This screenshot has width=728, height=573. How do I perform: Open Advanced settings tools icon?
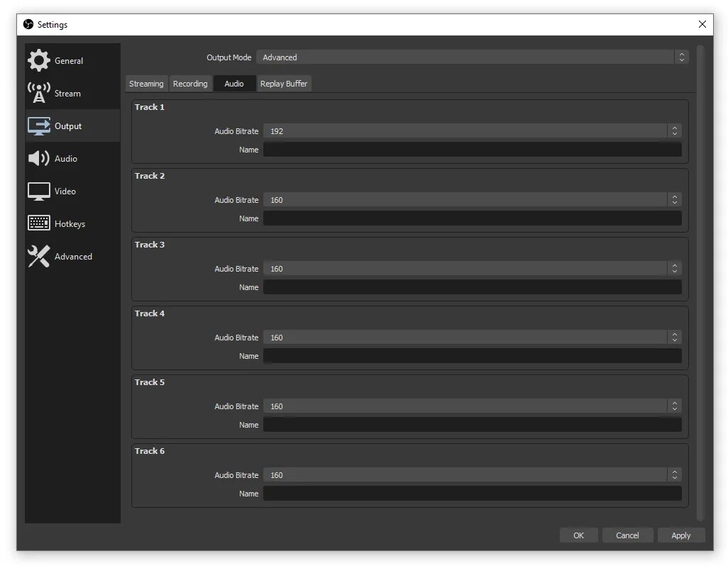tap(38, 256)
